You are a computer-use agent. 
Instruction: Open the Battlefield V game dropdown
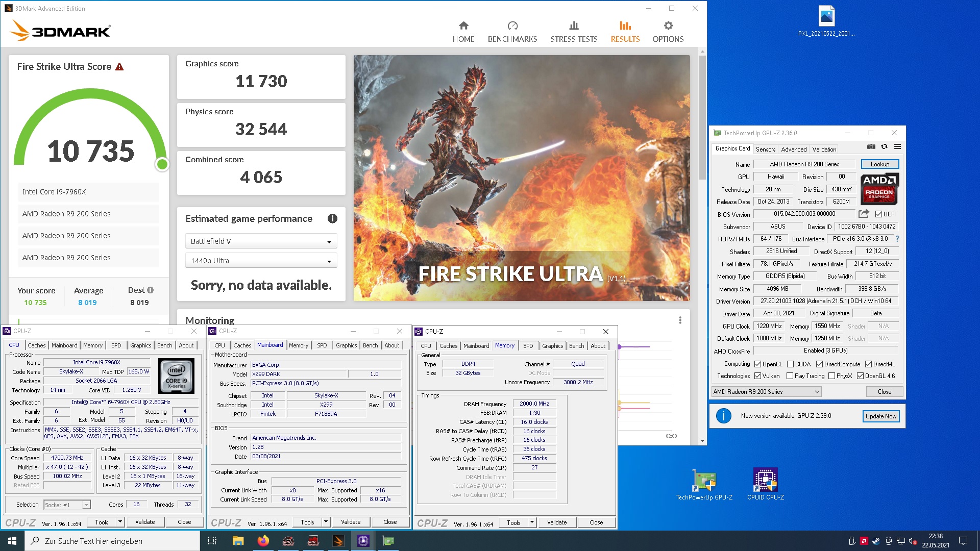(x=261, y=241)
